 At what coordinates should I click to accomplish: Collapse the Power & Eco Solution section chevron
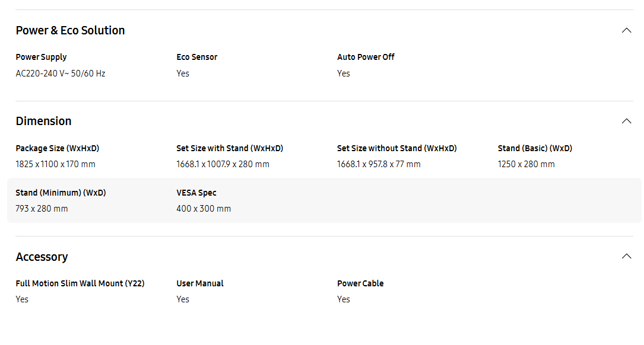626,30
